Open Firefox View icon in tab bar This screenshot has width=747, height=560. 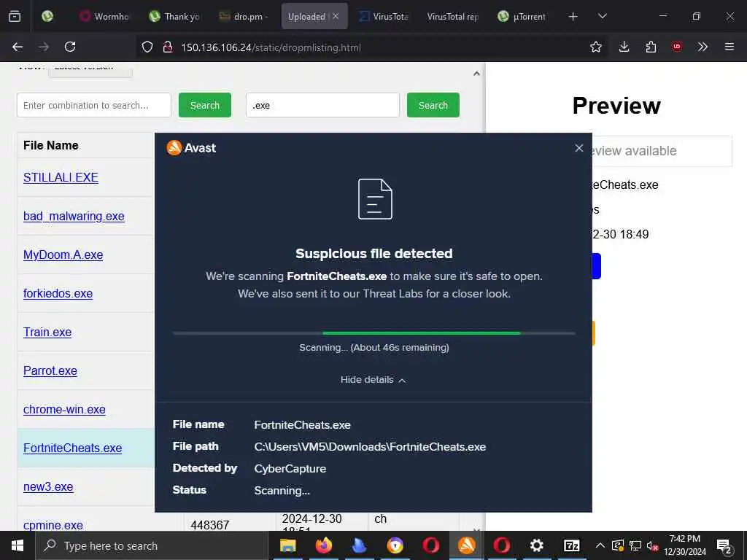(x=15, y=16)
